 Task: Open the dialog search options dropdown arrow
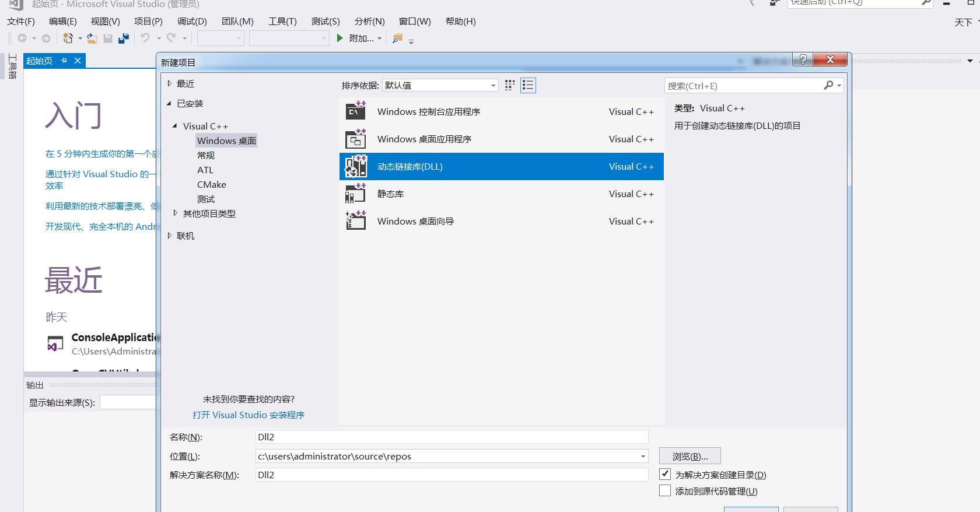(839, 86)
